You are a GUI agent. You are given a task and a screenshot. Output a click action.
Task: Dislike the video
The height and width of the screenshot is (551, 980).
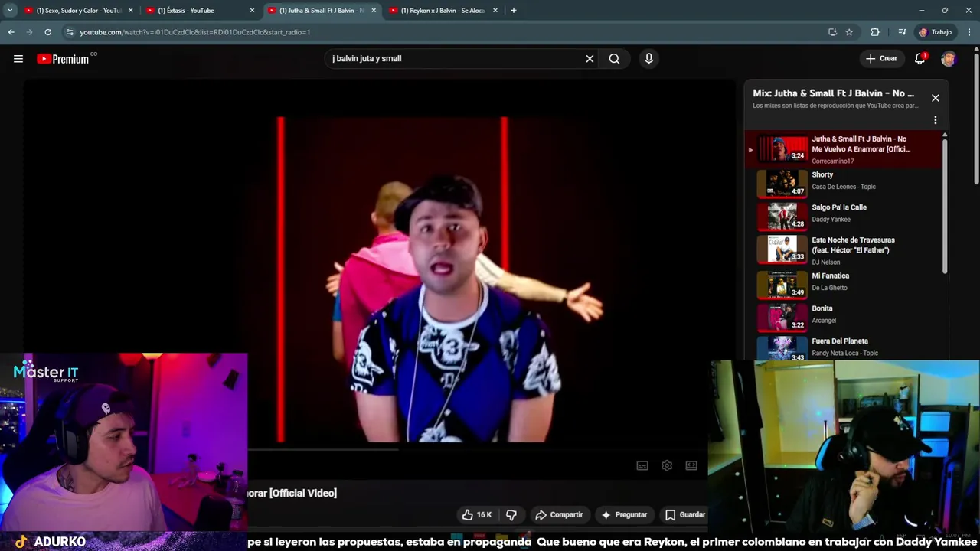[511, 514]
